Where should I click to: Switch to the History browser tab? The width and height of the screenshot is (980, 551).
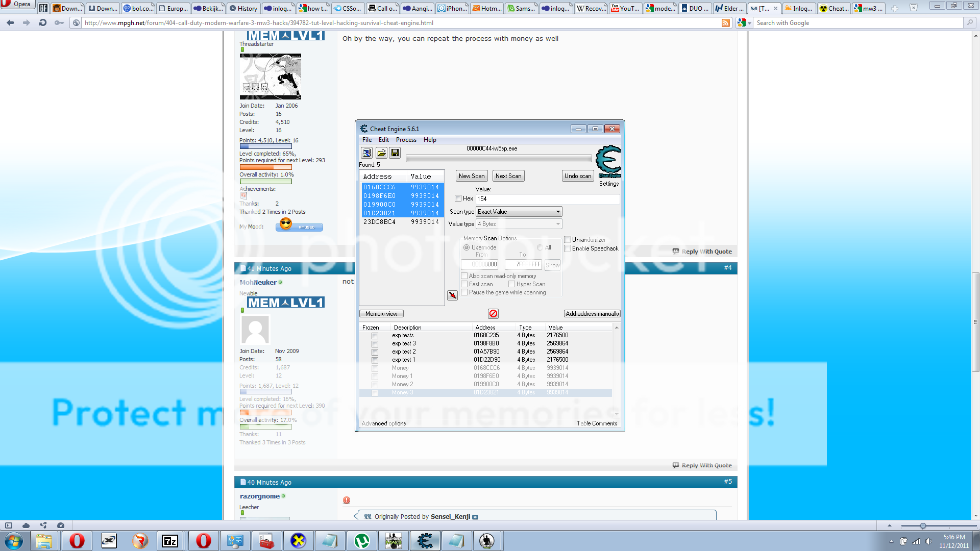point(243,8)
